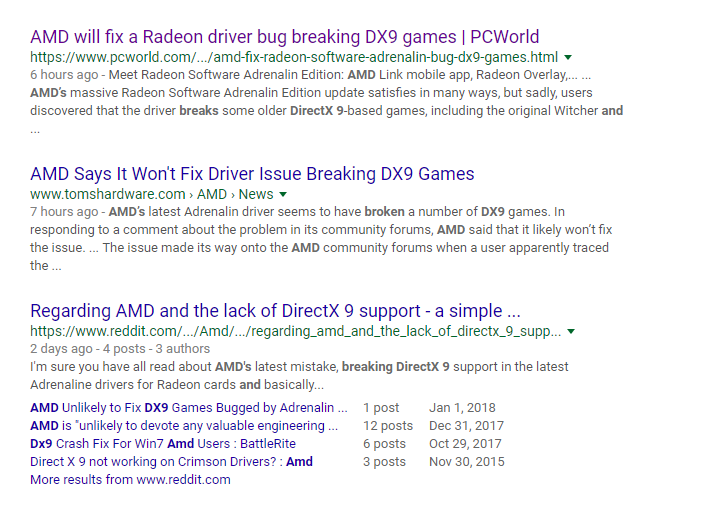
Task: Expand dropdown arrow next to reddit.com URL
Action: [x=571, y=331]
